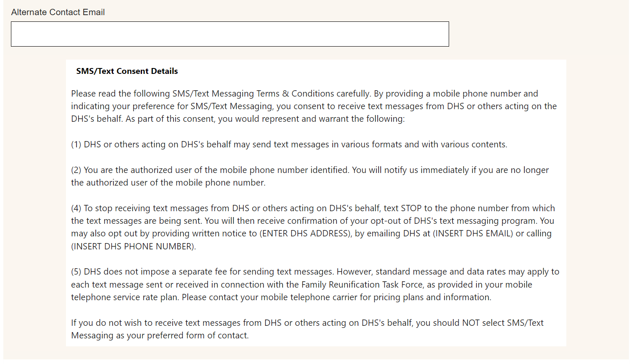The width and height of the screenshot is (639, 364).
Task: Click the "(INSERT DHS PHONE NUMBER)" placeholder text
Action: click(134, 246)
